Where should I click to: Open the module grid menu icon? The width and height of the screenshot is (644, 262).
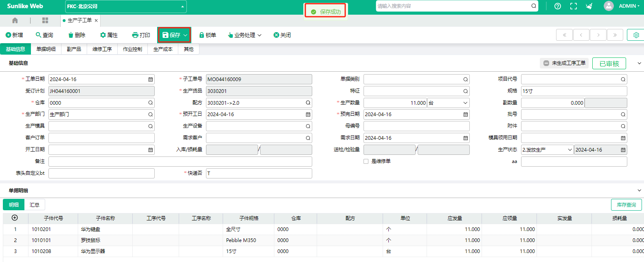pos(45,20)
